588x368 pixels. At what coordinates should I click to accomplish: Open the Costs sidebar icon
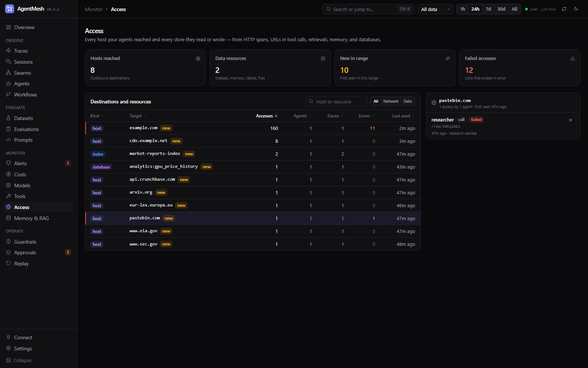(8, 174)
